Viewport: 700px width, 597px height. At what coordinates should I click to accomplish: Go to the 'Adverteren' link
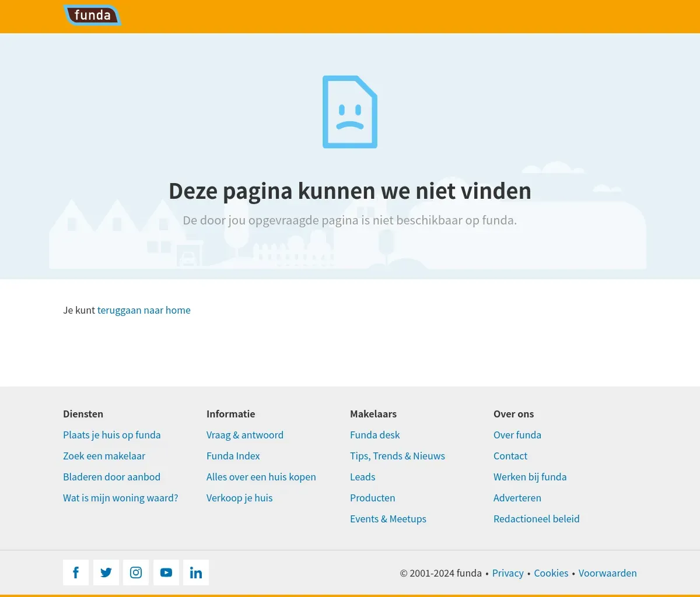517,498
